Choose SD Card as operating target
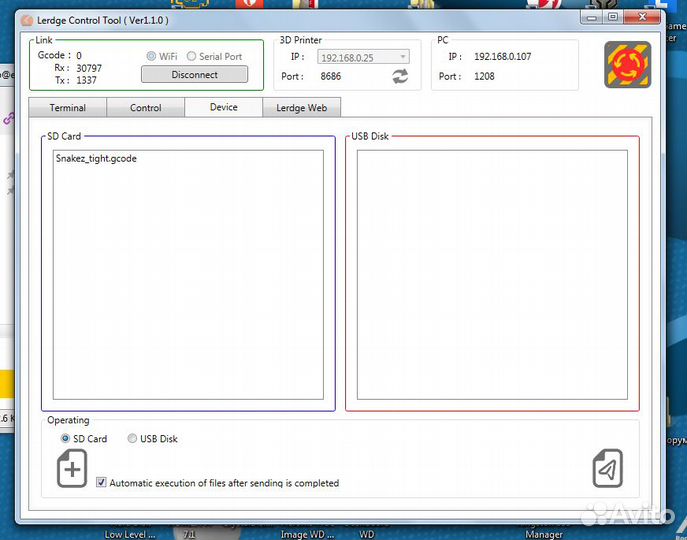The height and width of the screenshot is (540, 687). tap(66, 439)
